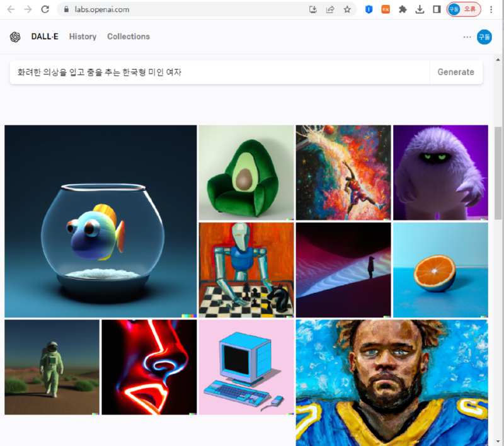Click the browser forward arrow
This screenshot has height=446, width=504.
coord(28,9)
